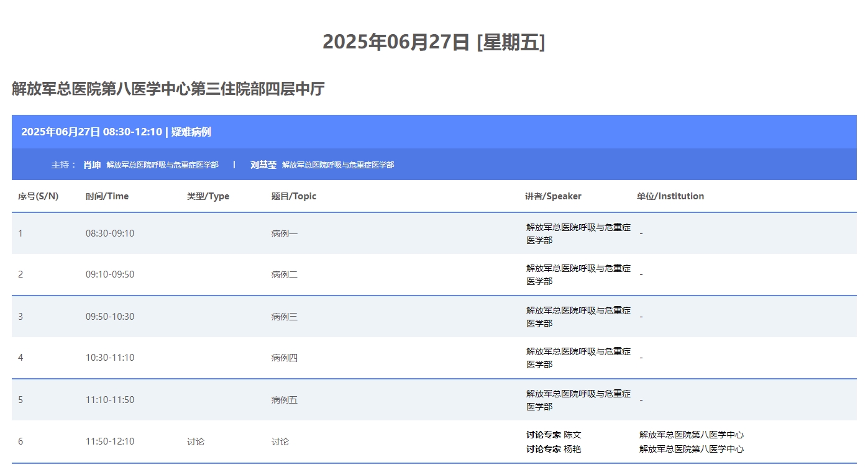Click topic 病例一
868x475 pixels.
pyautogui.click(x=285, y=233)
